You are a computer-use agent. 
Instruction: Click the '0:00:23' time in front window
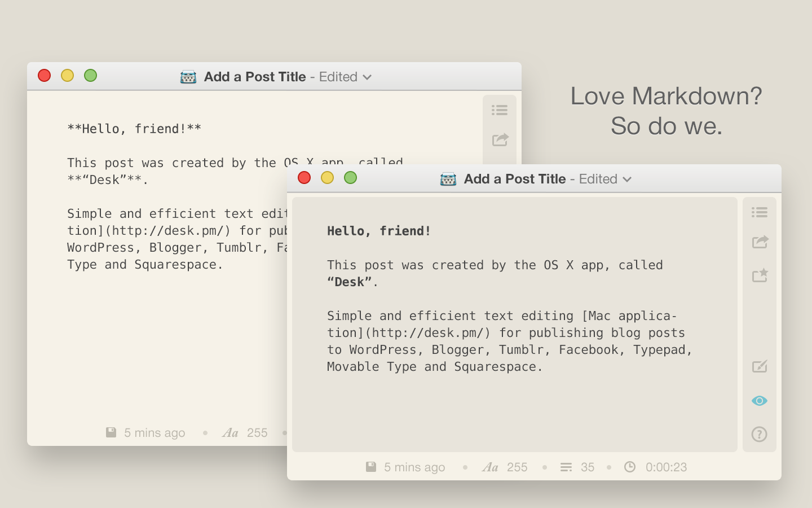tap(667, 467)
